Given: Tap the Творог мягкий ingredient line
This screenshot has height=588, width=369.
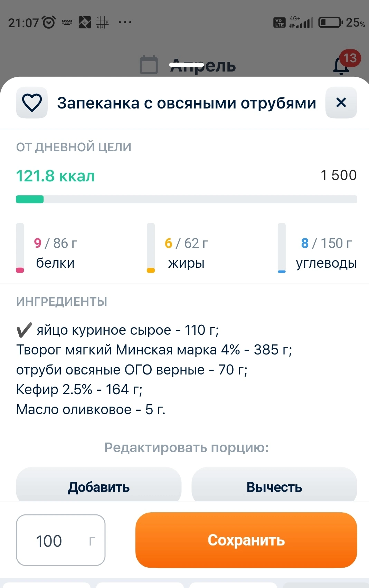Looking at the screenshot, I should point(154,350).
